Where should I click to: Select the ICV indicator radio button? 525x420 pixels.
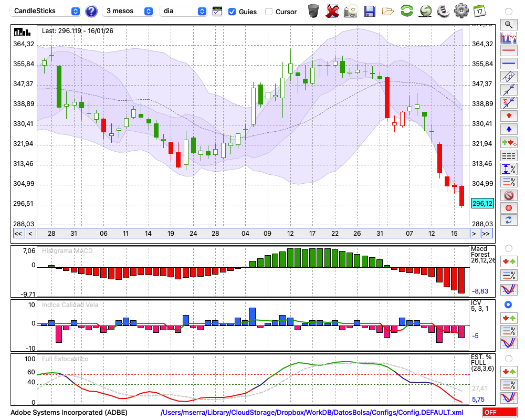pos(508,304)
